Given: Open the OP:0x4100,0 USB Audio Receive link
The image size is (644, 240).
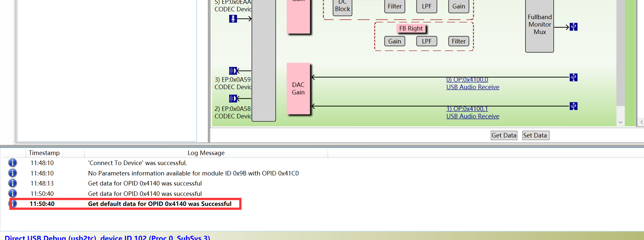Looking at the screenshot, I should point(472,87).
